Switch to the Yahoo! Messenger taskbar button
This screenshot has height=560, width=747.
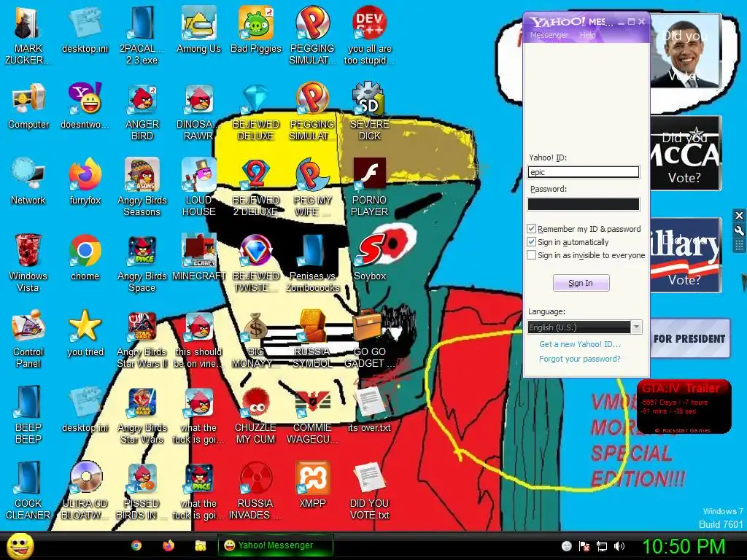pos(275,545)
